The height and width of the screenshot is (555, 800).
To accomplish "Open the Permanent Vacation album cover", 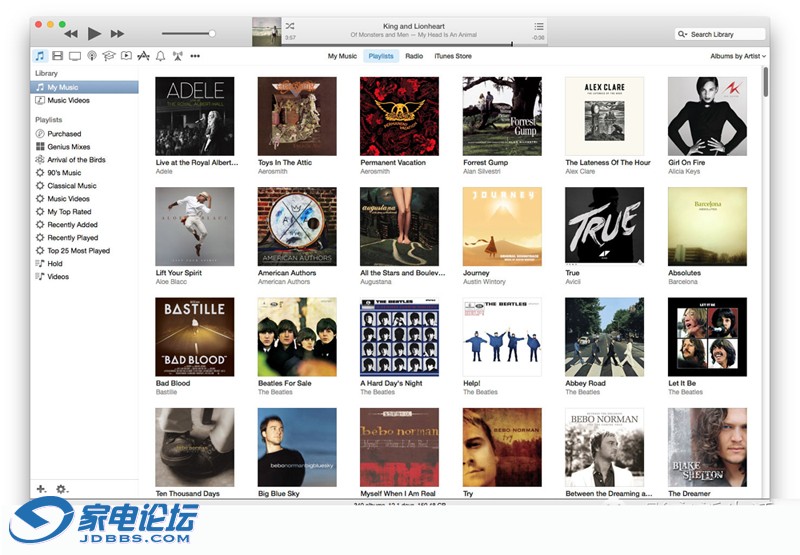I will point(399,116).
